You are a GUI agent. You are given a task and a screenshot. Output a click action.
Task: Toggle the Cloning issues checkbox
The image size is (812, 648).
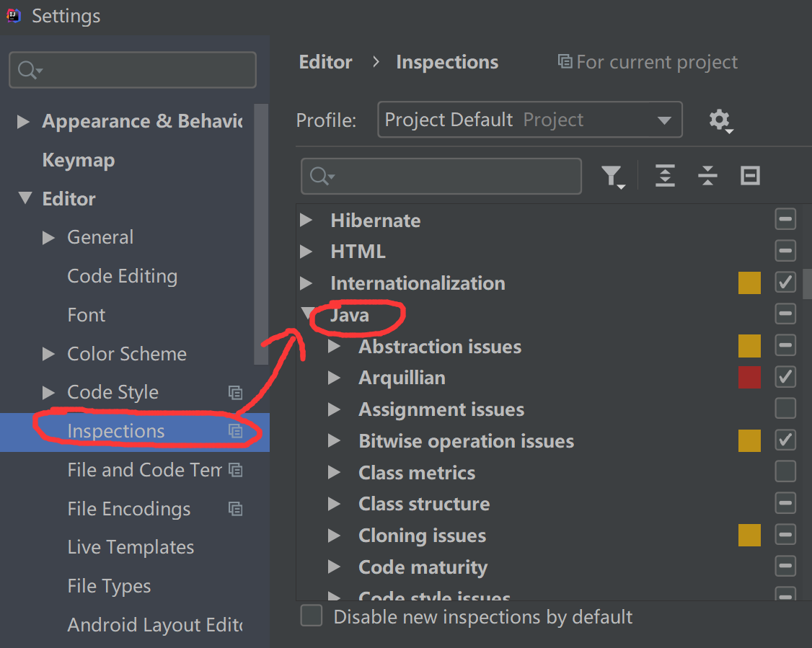click(785, 535)
